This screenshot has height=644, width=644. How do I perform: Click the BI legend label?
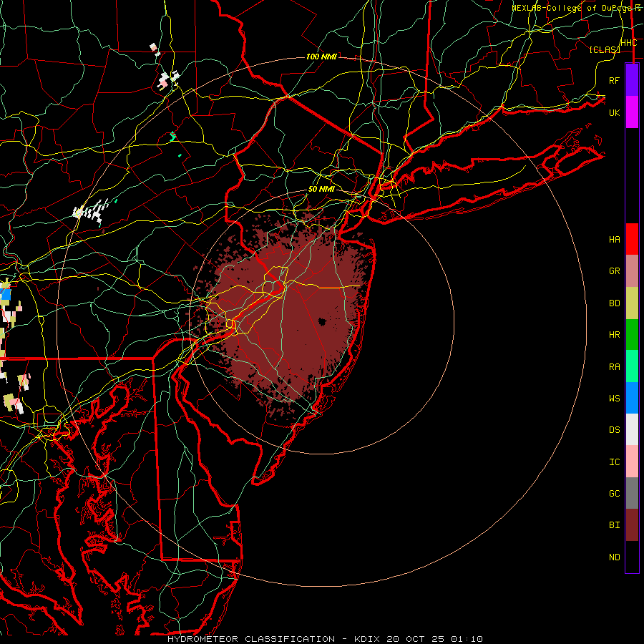coord(614,525)
